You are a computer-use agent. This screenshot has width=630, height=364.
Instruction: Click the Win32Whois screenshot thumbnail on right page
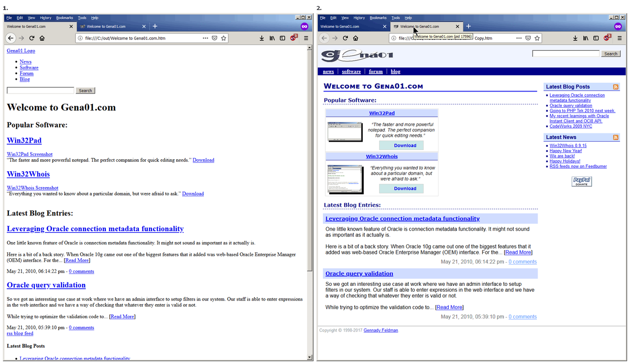pos(345,179)
